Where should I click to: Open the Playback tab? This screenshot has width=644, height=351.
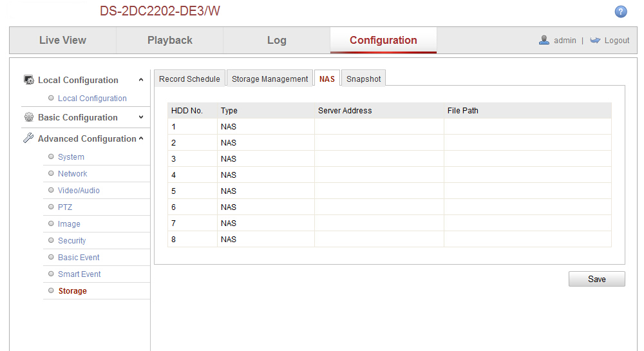tap(170, 40)
